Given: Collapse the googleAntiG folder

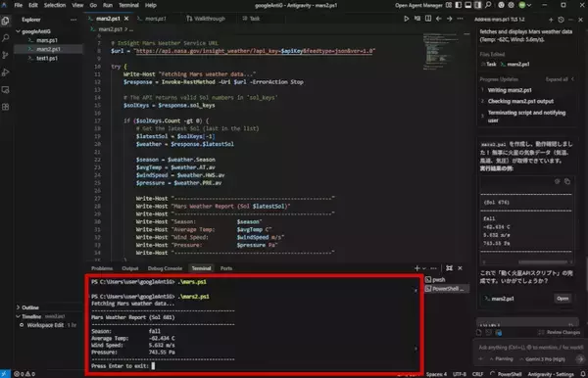Looking at the screenshot, I should coord(36,31).
